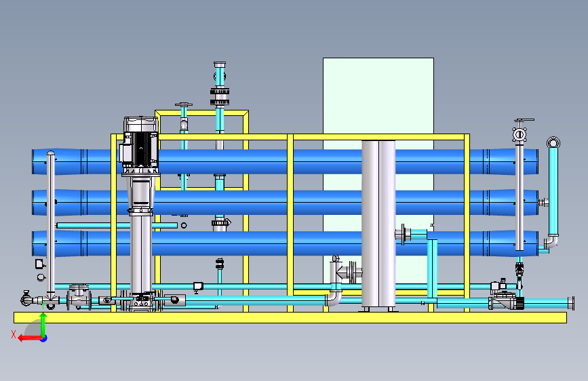Select the bottom blue membrane pressure vessel
The height and width of the screenshot is (381, 588).
tap(262, 244)
